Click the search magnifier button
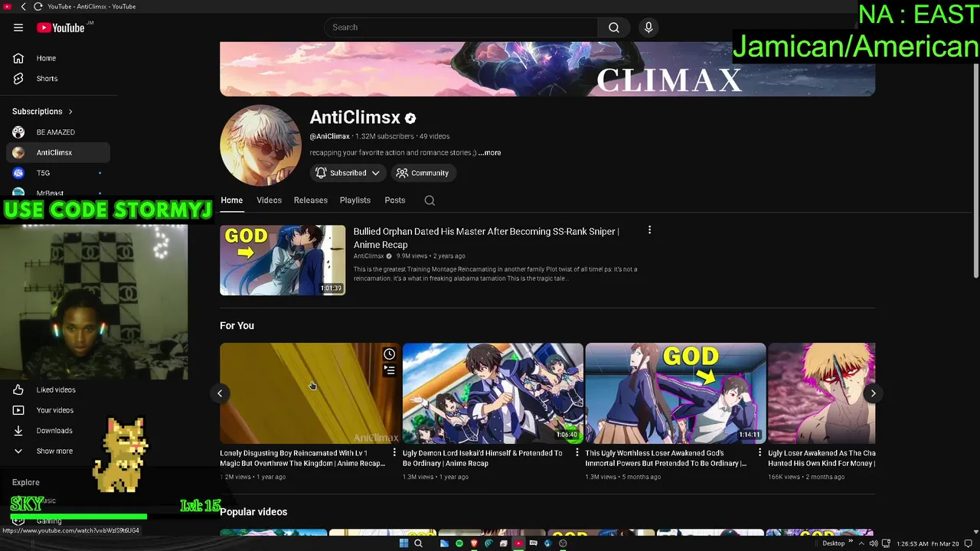The width and height of the screenshot is (980, 551). 614,28
